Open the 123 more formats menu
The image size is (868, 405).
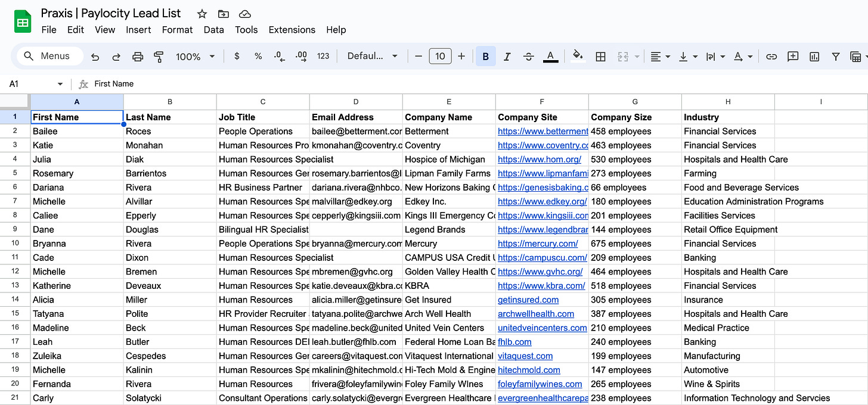click(x=323, y=56)
